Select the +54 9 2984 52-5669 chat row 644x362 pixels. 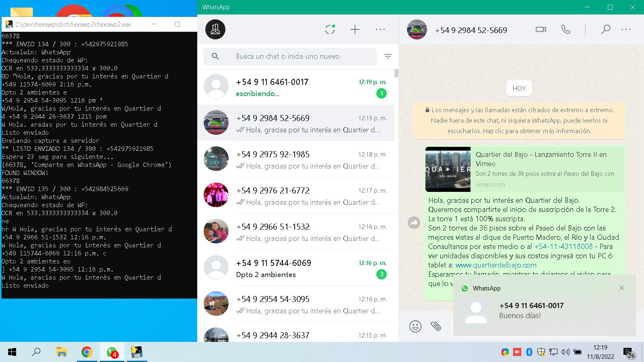[296, 123]
